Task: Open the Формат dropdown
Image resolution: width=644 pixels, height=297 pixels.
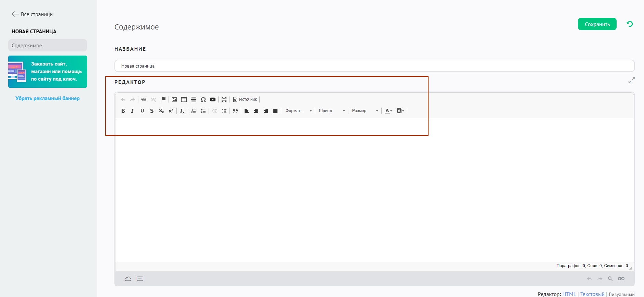Action: [x=299, y=111]
